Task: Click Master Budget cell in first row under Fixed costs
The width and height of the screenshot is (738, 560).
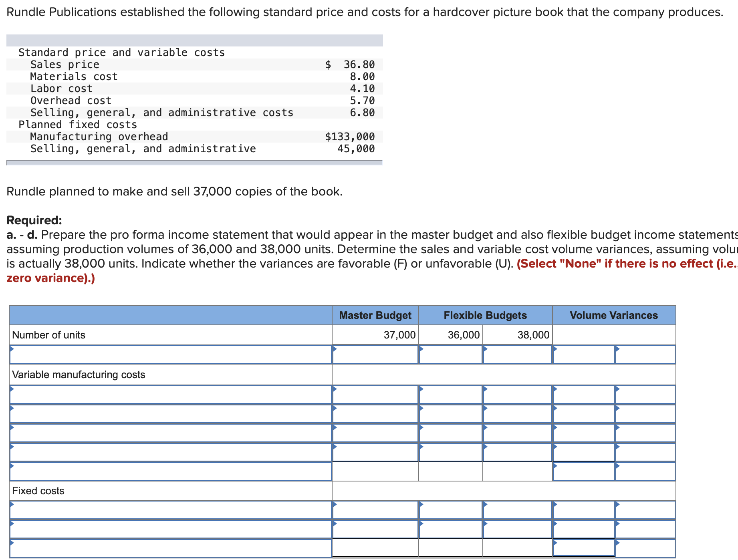Action: pos(375,510)
